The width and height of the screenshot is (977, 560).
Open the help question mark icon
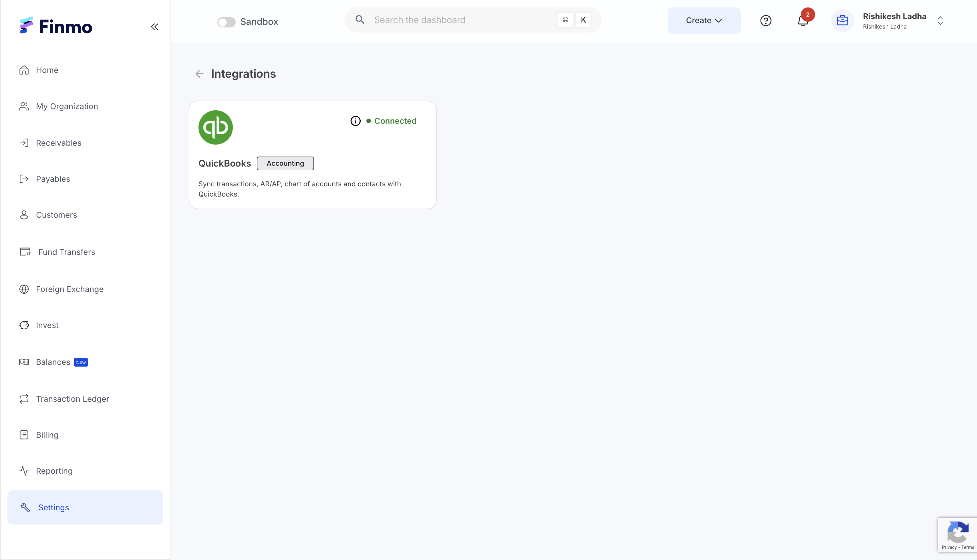pyautogui.click(x=766, y=21)
